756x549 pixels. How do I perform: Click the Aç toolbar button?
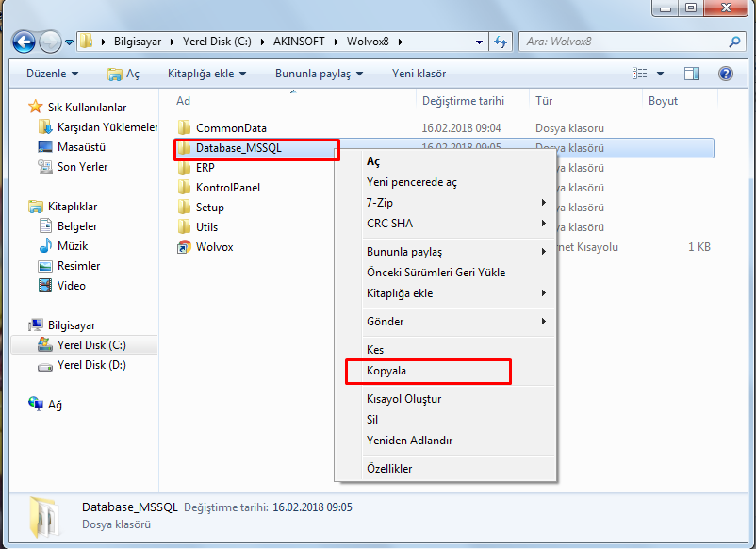coord(123,74)
